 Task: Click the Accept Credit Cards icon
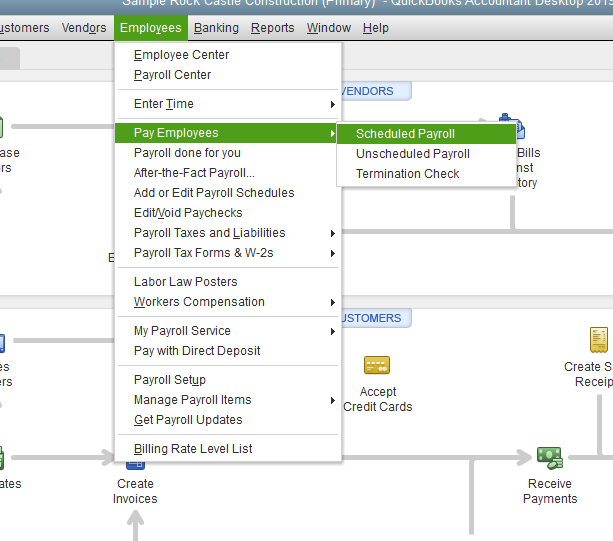(x=377, y=365)
